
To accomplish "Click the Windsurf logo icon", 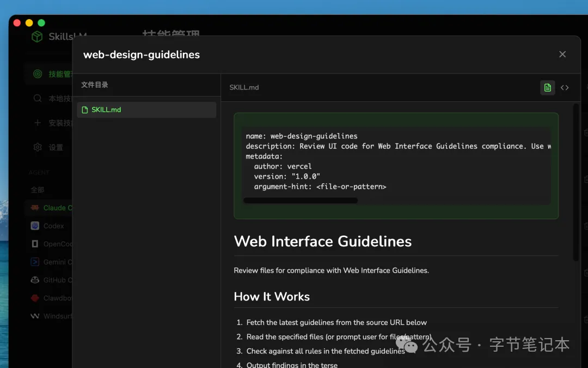I will tap(35, 316).
